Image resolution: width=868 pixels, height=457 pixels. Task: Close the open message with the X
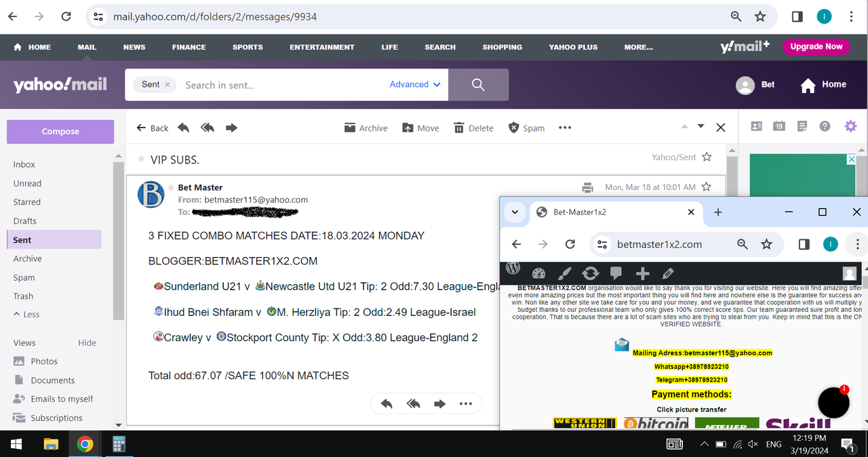[721, 127]
